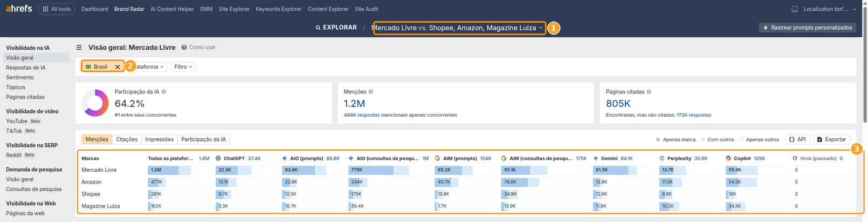Click the Copilot column icon

coord(728,158)
